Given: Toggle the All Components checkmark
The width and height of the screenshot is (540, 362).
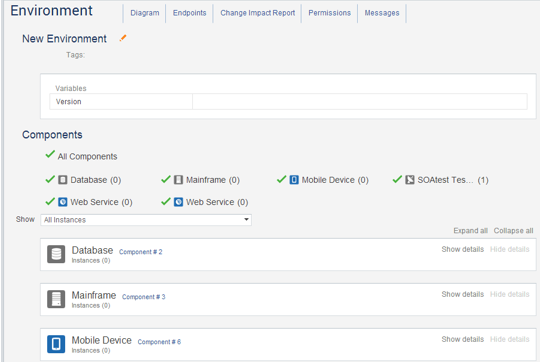Looking at the screenshot, I should click(x=50, y=154).
